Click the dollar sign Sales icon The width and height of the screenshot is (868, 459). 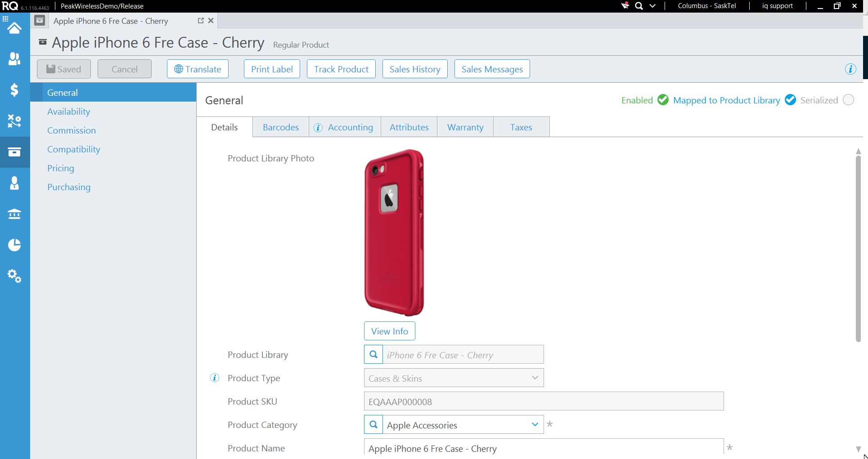pyautogui.click(x=14, y=90)
